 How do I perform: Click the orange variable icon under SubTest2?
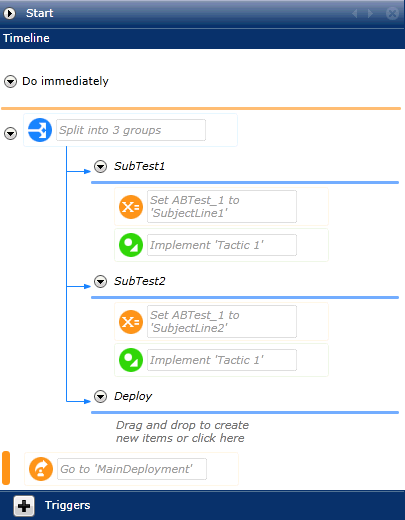[131, 322]
